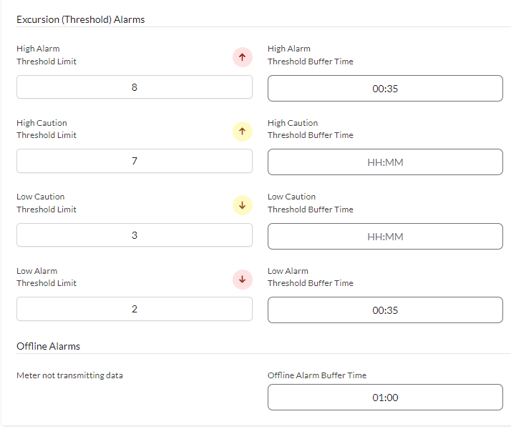Click the Excursion (Threshold) Alarms section heading
The height and width of the screenshot is (429, 511).
click(81, 20)
